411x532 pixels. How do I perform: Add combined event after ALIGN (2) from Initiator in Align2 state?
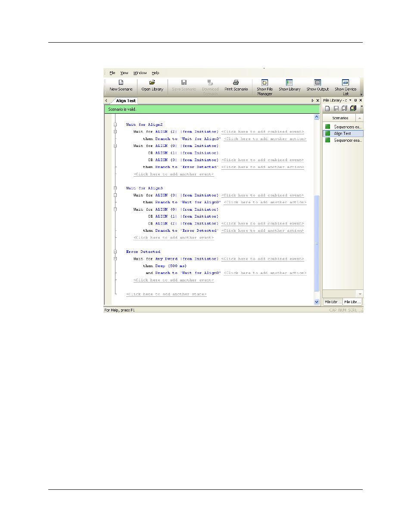tap(262, 132)
